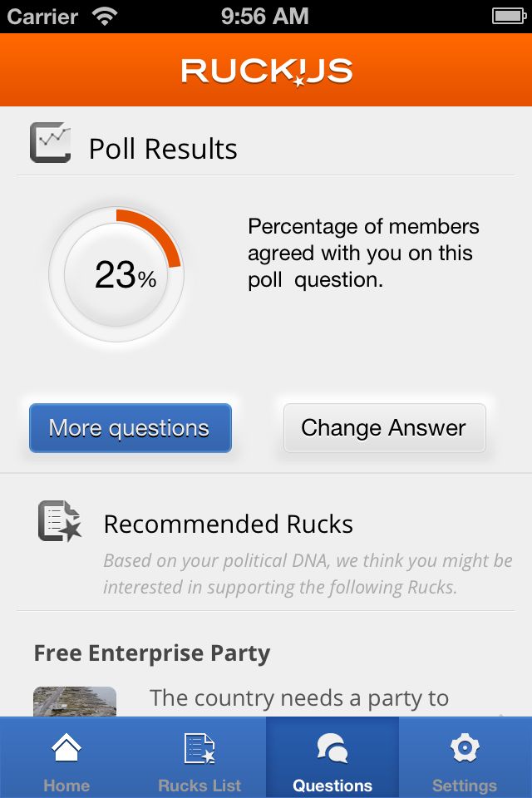The image size is (532, 798).
Task: Tap the Poll Results chart icon
Action: tap(50, 142)
